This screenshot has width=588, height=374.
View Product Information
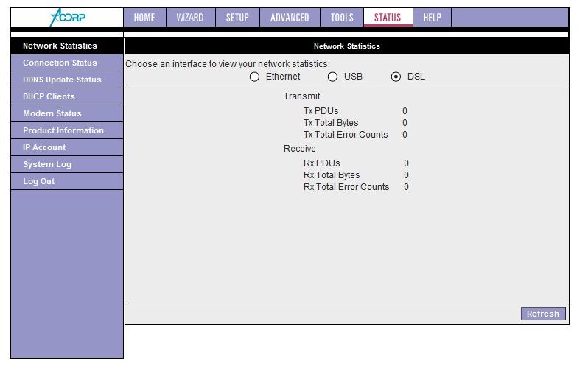pyautogui.click(x=67, y=130)
